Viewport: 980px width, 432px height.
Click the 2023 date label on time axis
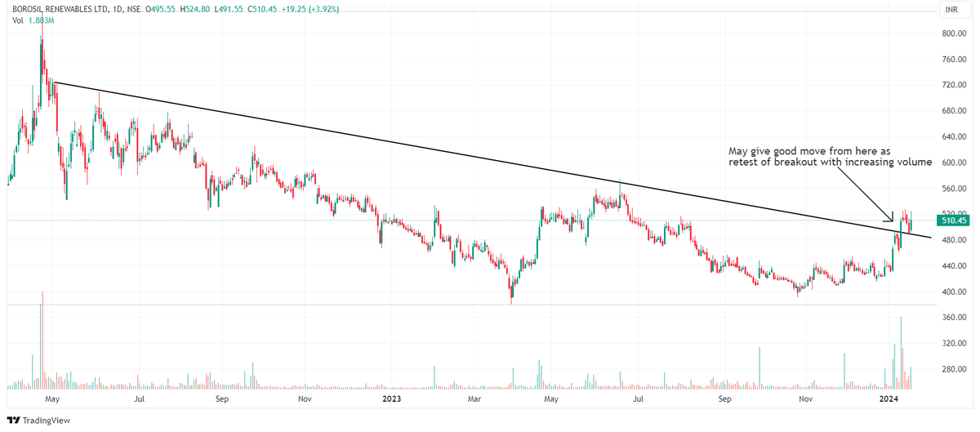[x=391, y=399]
